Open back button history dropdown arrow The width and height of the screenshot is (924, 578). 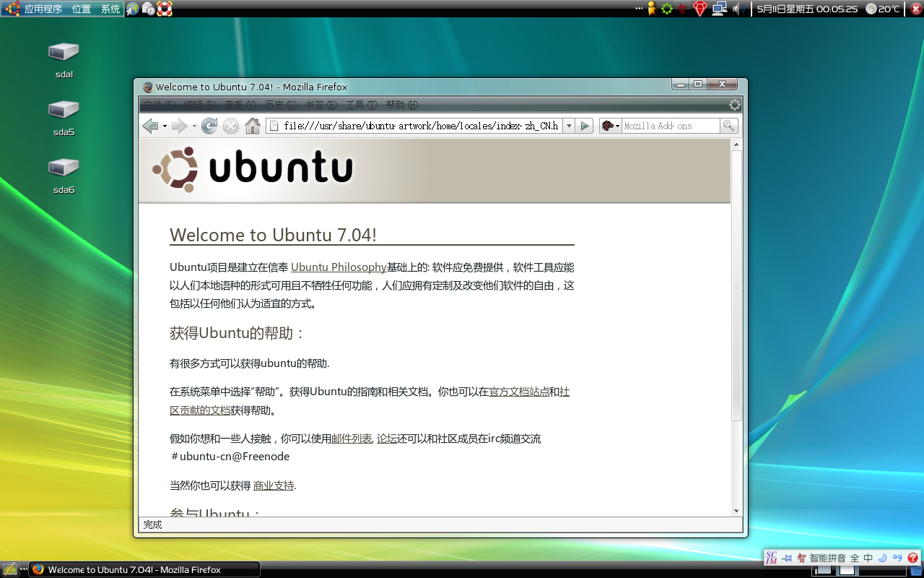pyautogui.click(x=165, y=126)
